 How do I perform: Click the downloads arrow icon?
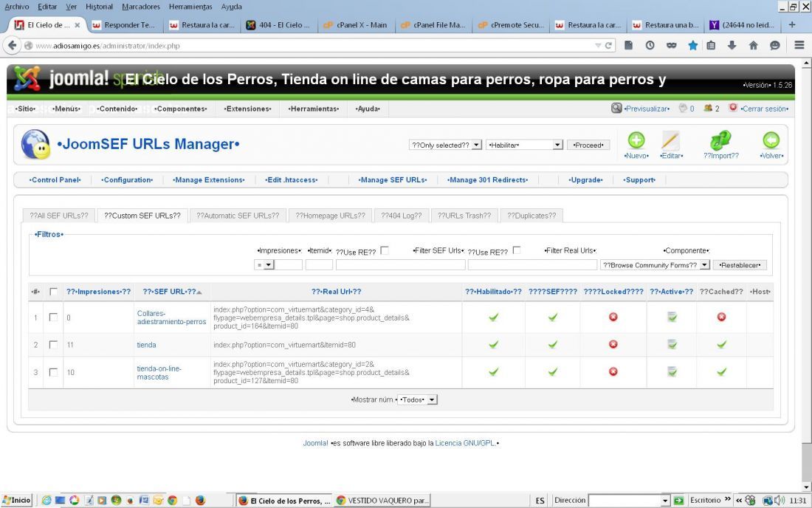[732, 46]
